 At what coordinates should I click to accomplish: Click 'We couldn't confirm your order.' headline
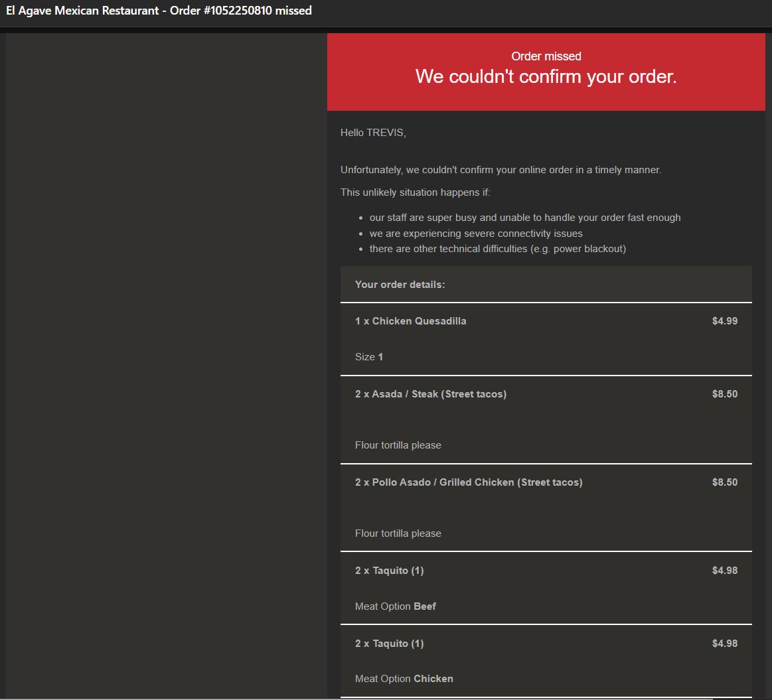(x=546, y=77)
